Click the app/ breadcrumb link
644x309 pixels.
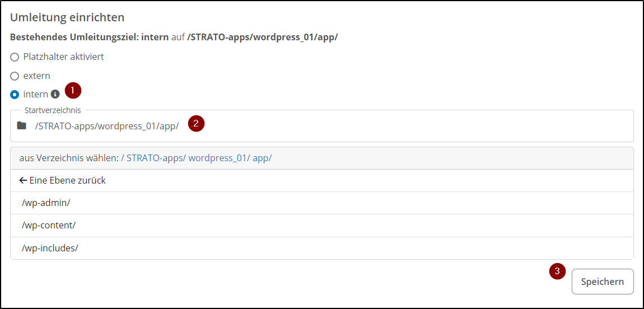262,158
